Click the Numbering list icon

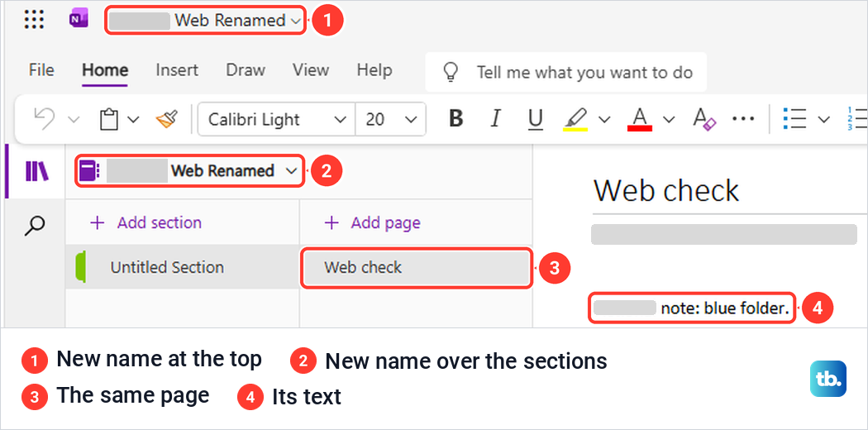click(x=857, y=119)
